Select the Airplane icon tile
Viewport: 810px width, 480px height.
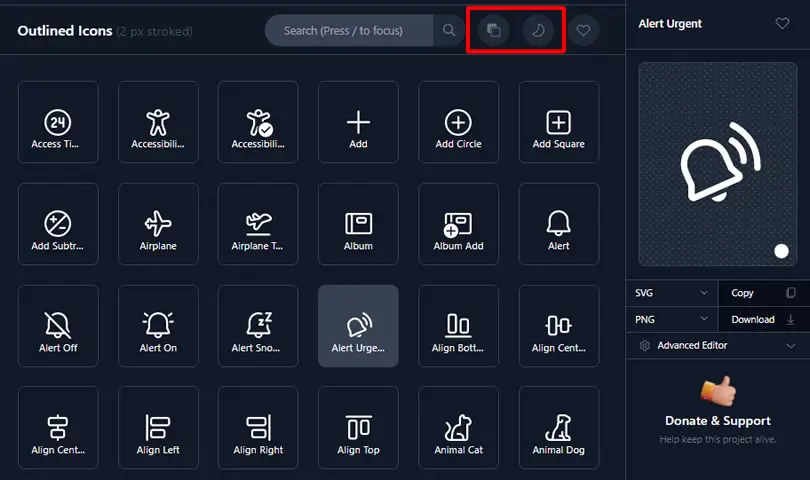click(158, 224)
